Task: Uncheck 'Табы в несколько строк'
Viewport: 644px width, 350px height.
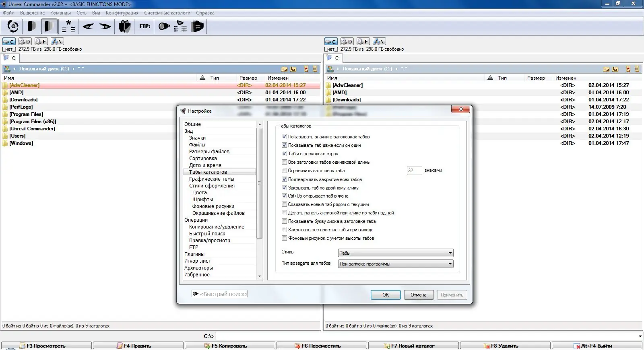Action: click(x=284, y=154)
